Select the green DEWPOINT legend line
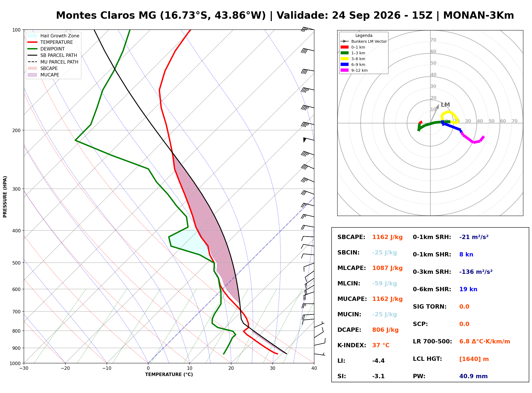The height and width of the screenshot is (393, 532). tap(32, 49)
